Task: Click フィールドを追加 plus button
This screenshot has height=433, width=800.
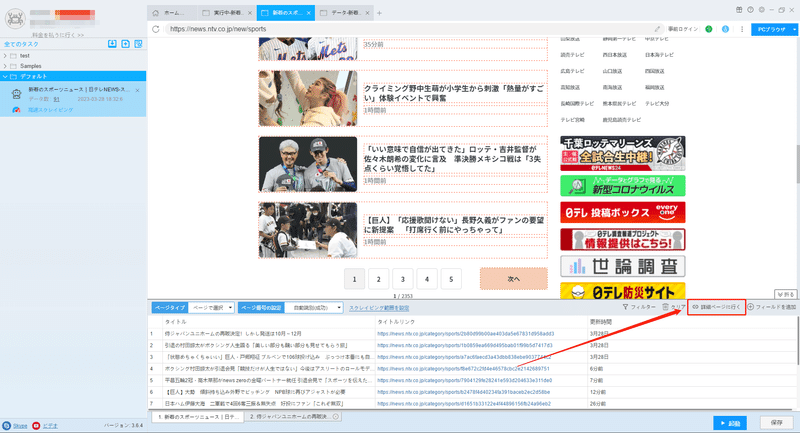Action: coord(772,307)
